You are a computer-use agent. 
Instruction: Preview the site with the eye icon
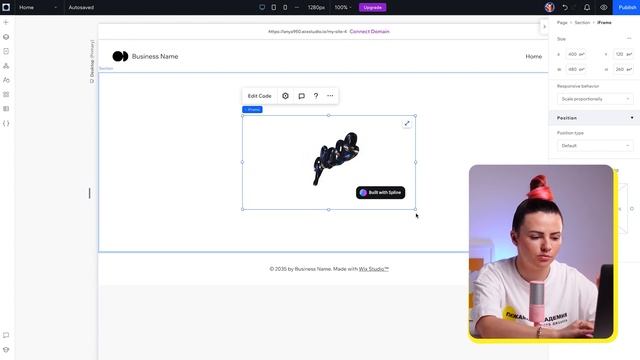(603, 7)
